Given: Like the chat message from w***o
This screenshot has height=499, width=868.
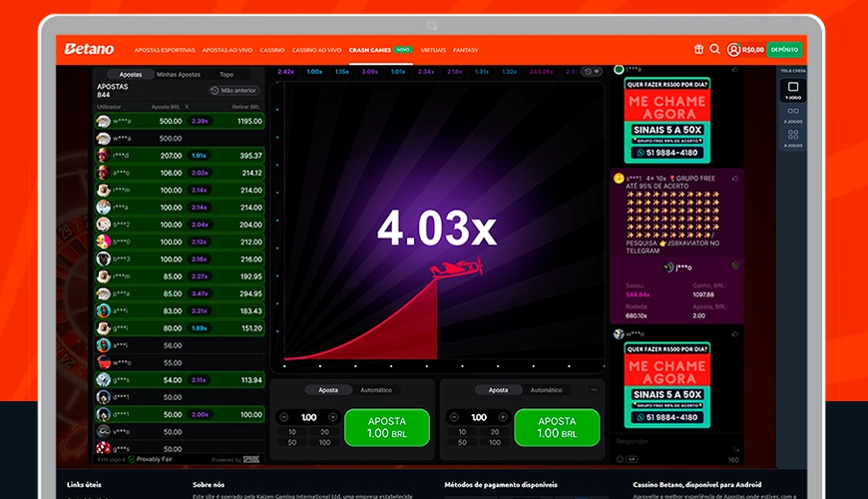Looking at the screenshot, I should (735, 334).
